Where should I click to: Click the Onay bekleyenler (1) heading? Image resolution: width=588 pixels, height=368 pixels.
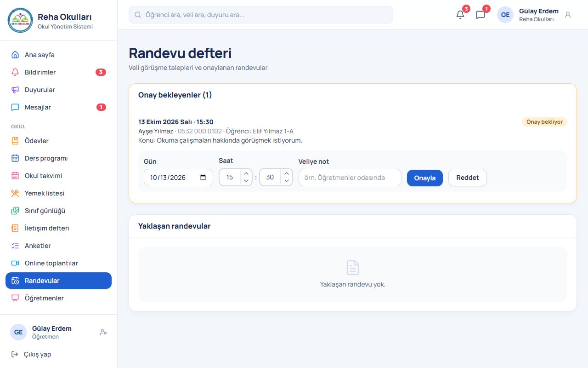(175, 95)
